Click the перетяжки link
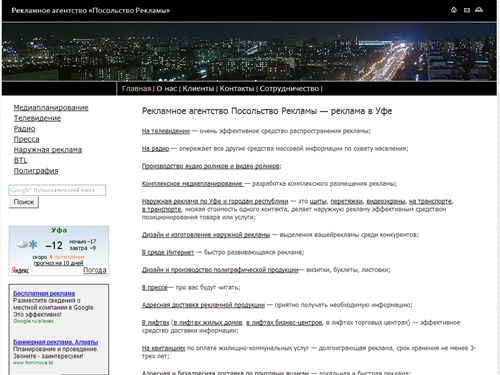The width and height of the screenshot is (500, 375). pyautogui.click(x=346, y=201)
